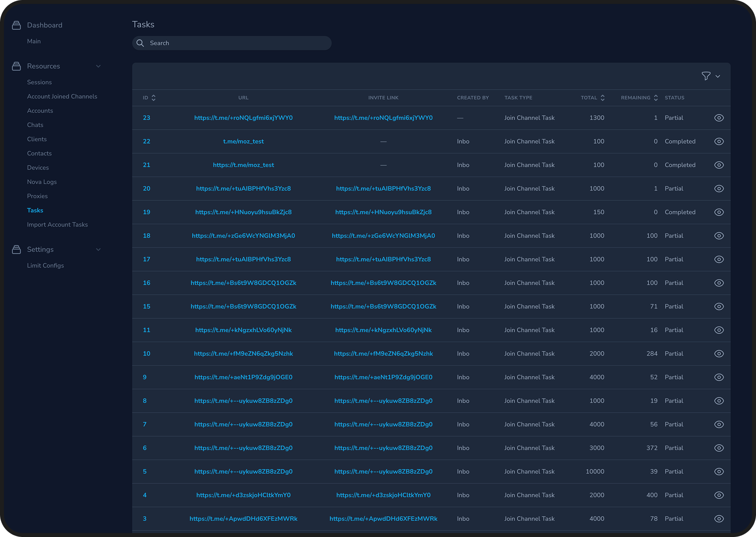View details eye icon for task 22
756x537 pixels.
719,142
